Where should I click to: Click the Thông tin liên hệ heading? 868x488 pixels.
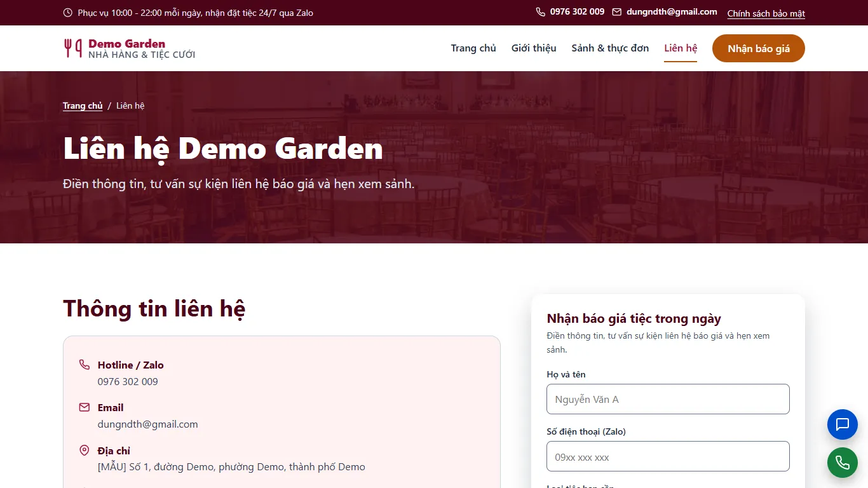click(x=154, y=309)
